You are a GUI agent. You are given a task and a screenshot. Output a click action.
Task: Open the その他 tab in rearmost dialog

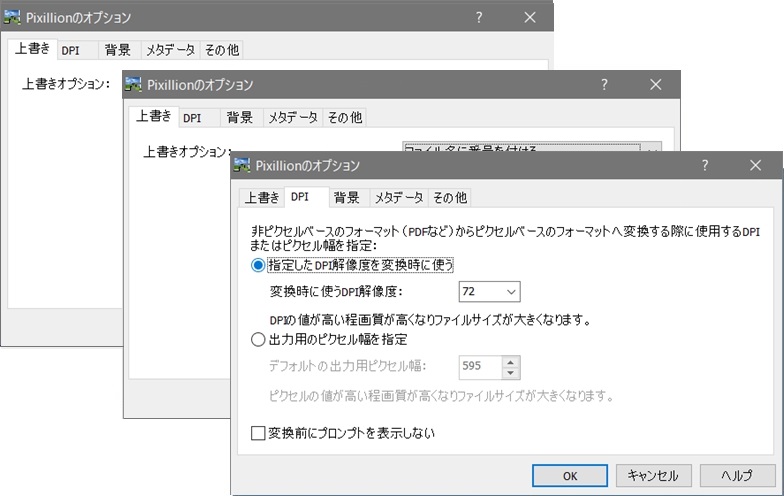point(222,50)
